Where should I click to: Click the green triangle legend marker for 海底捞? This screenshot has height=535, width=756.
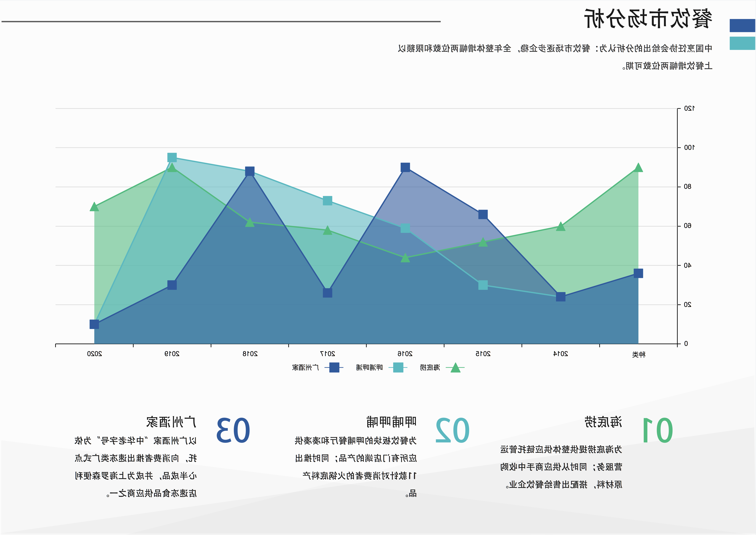[x=455, y=367]
